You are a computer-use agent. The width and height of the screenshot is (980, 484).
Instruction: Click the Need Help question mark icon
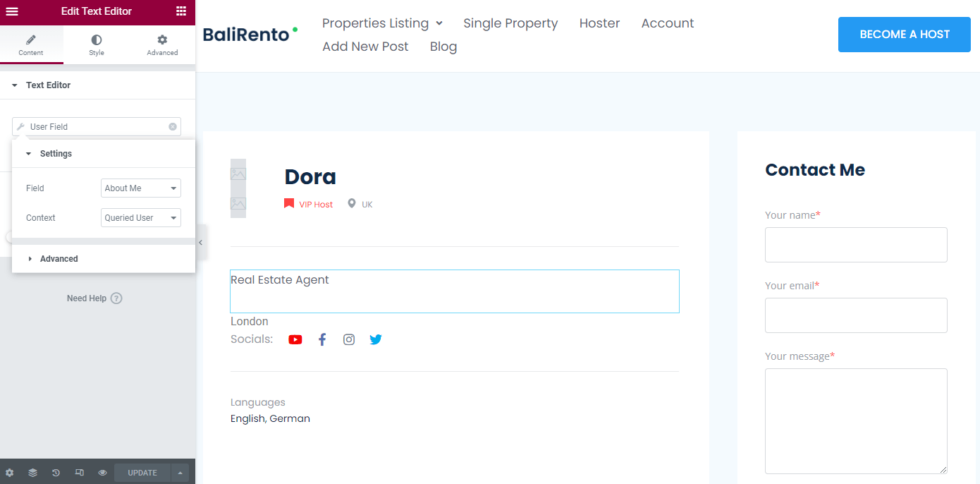click(x=116, y=298)
